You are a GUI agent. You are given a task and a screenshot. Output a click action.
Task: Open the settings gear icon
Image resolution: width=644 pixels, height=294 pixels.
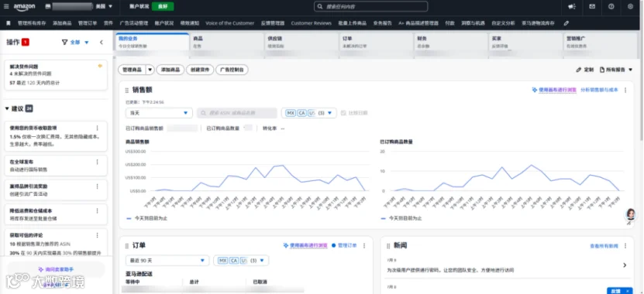[x=630, y=6]
